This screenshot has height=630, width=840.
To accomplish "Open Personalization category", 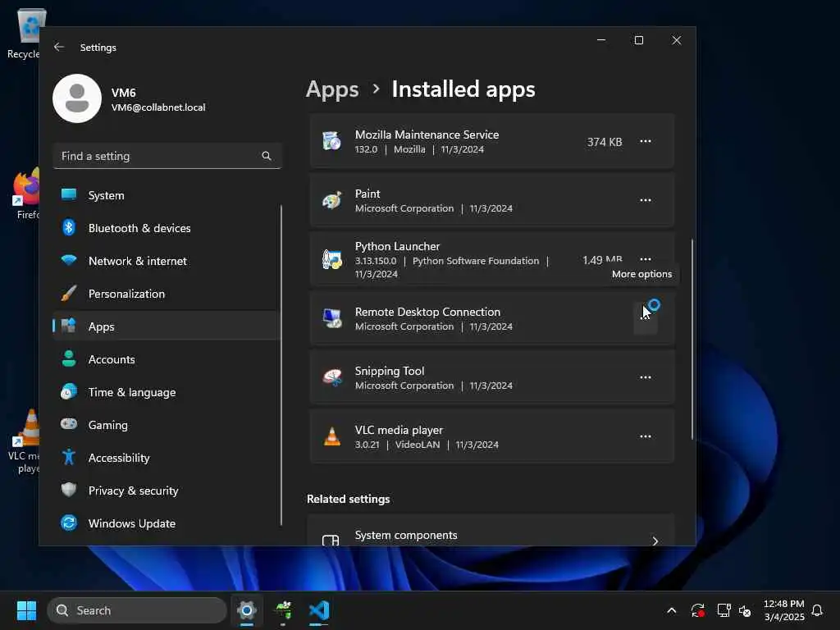I will click(x=167, y=294).
